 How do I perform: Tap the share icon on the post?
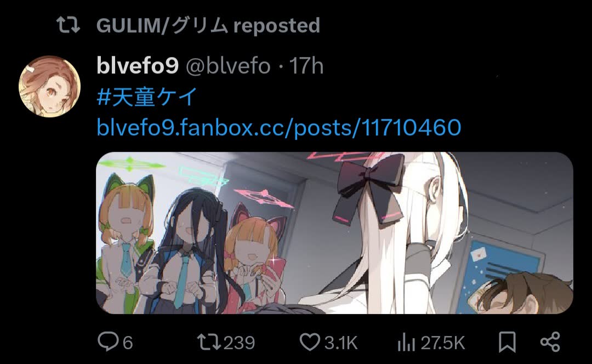pyautogui.click(x=550, y=342)
